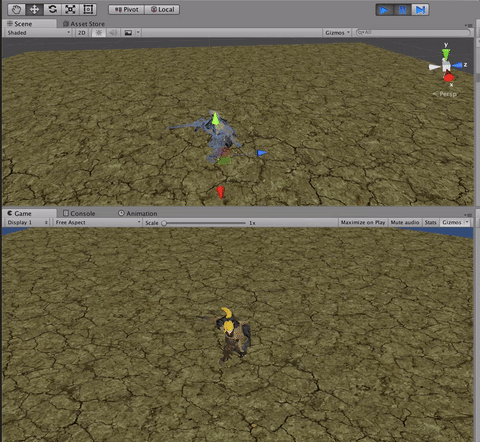Image resolution: width=480 pixels, height=442 pixels.
Task: Toggle the Stats overlay
Action: pos(430,222)
